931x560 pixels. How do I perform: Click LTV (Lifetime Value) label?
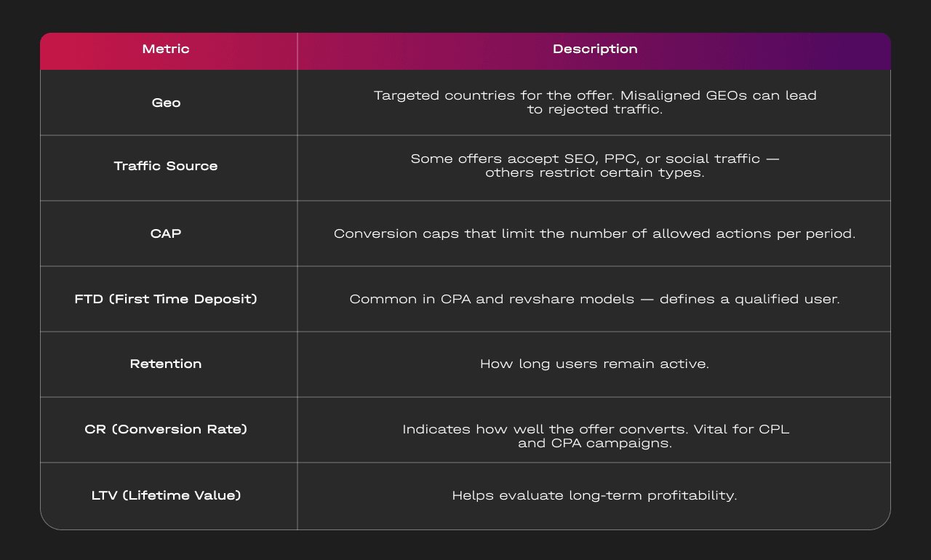click(166, 495)
